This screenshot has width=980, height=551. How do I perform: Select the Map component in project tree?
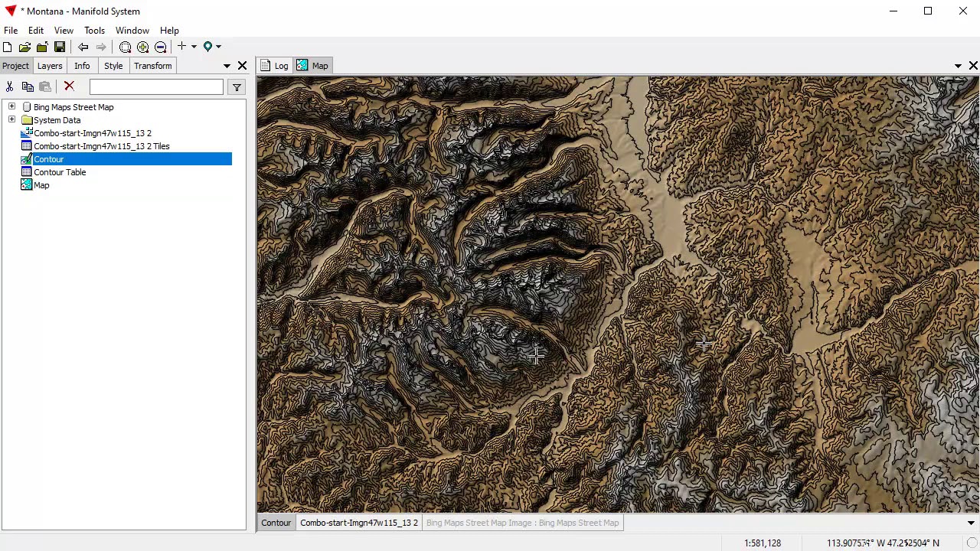pos(41,185)
